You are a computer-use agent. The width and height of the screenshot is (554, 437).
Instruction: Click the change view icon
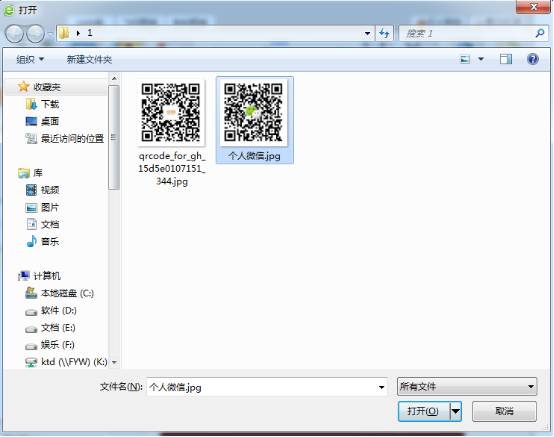click(x=465, y=59)
